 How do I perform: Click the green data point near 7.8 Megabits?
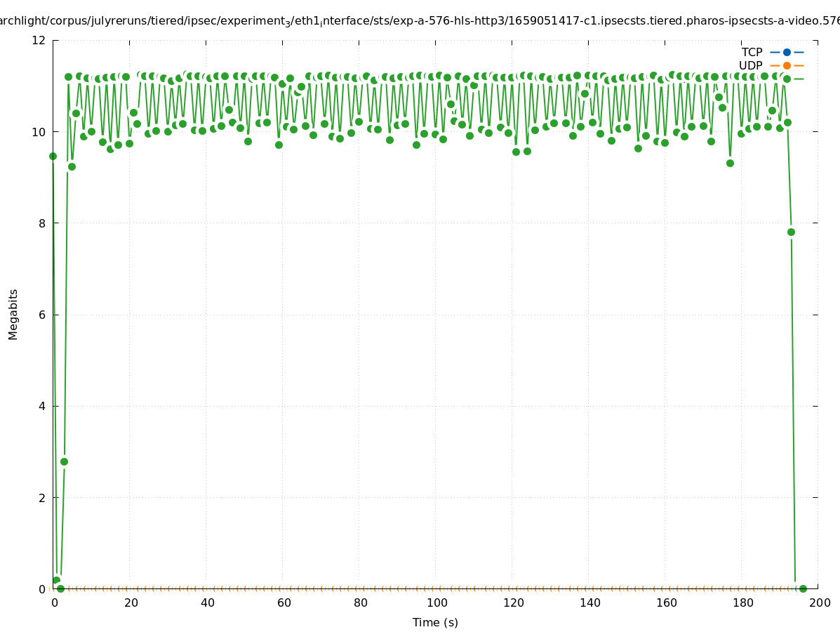(791, 232)
